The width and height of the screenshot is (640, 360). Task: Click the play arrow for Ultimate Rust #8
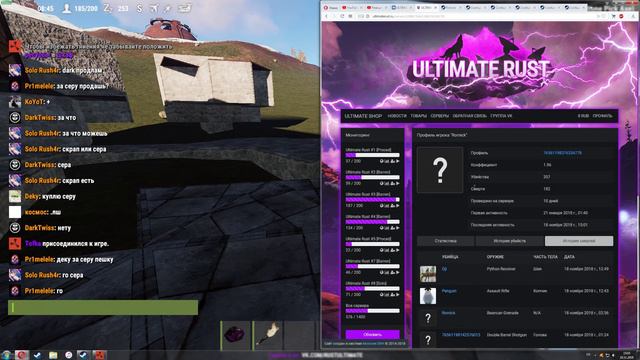tap(398, 294)
